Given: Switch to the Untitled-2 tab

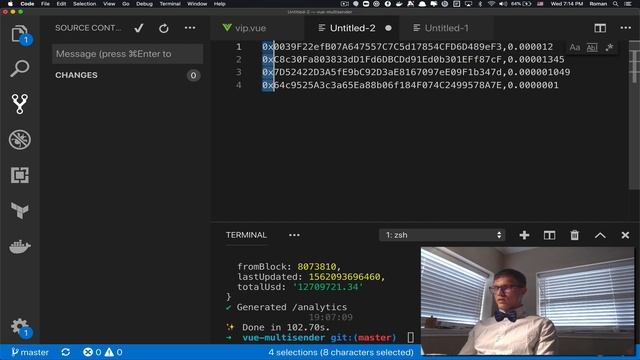Looking at the screenshot, I should (x=353, y=28).
